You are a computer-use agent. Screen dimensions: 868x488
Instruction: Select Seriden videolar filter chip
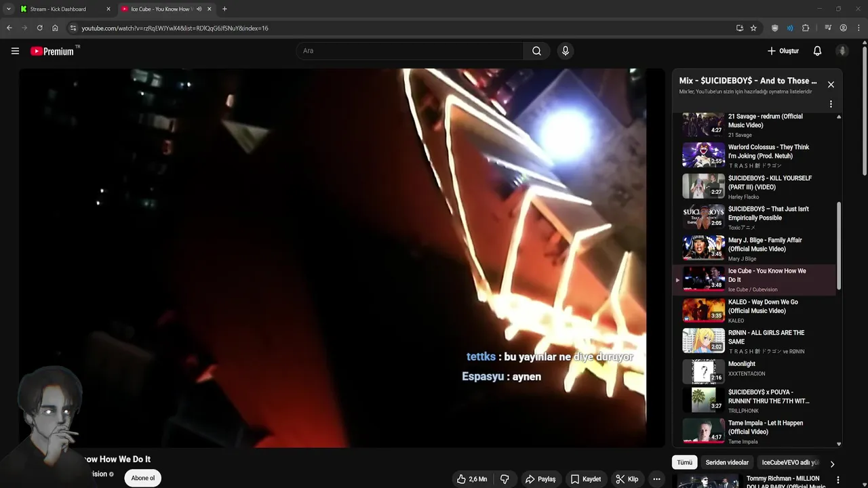click(x=727, y=462)
